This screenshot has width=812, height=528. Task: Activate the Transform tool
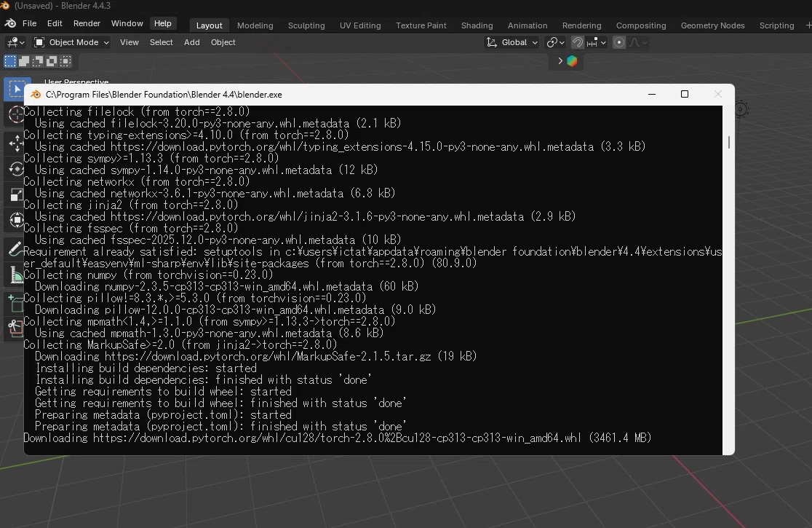tap(15, 221)
